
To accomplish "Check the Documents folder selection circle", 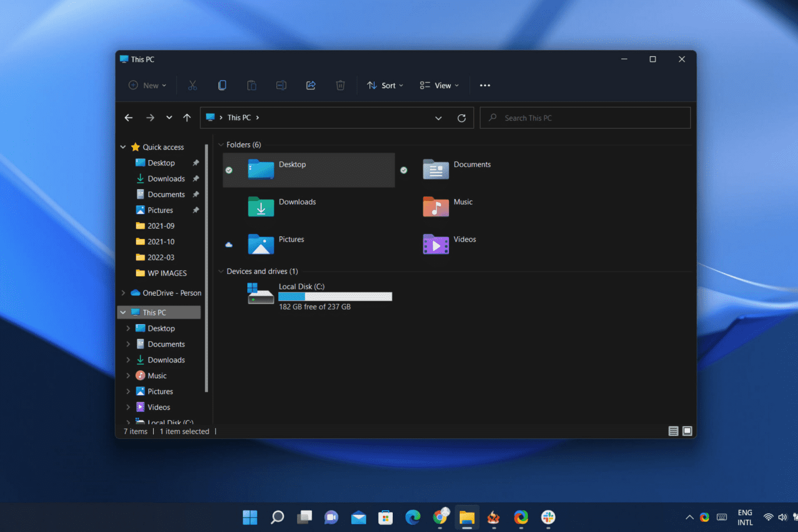I will click(x=404, y=170).
